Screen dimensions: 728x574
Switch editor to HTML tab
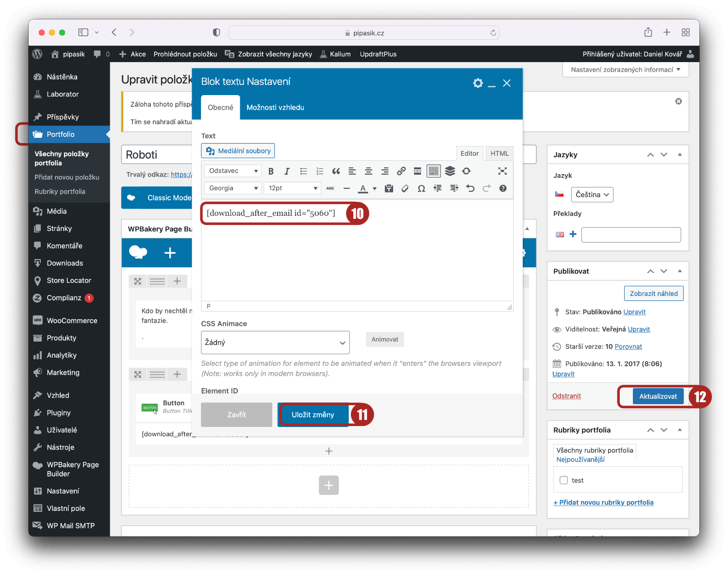[499, 153]
